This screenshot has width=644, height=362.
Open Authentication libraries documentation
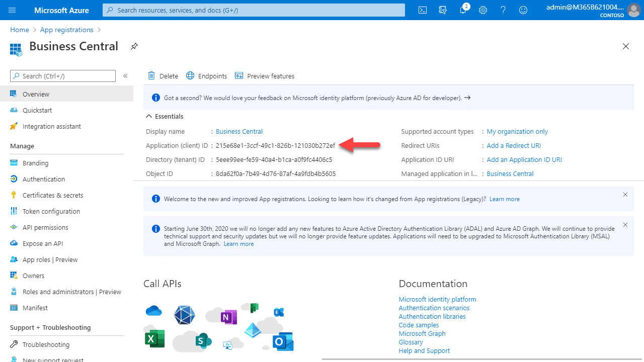click(432, 316)
